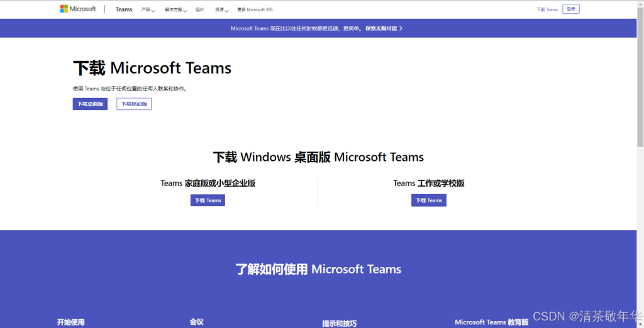
Task: Click the Teams 家庭版或小型企业版 label
Action: [x=208, y=183]
